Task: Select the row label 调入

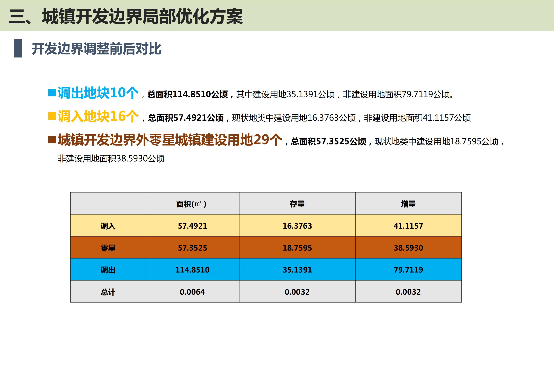Action: click(108, 226)
